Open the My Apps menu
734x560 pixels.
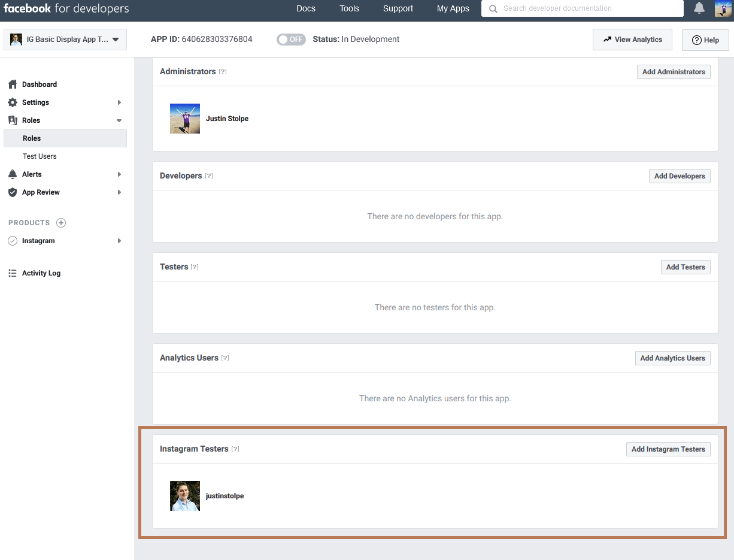point(453,8)
